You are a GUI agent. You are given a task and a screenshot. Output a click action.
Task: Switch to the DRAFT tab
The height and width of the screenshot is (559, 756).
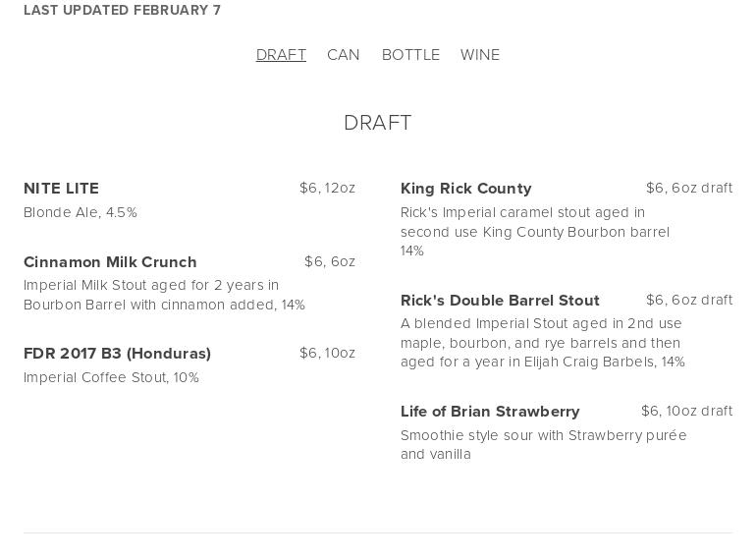(281, 55)
